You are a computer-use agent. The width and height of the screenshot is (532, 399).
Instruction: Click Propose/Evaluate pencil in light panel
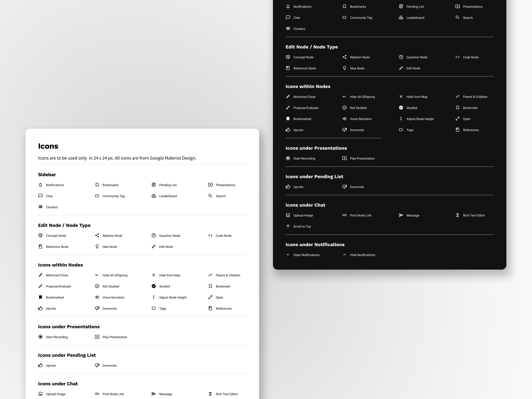tap(40, 286)
